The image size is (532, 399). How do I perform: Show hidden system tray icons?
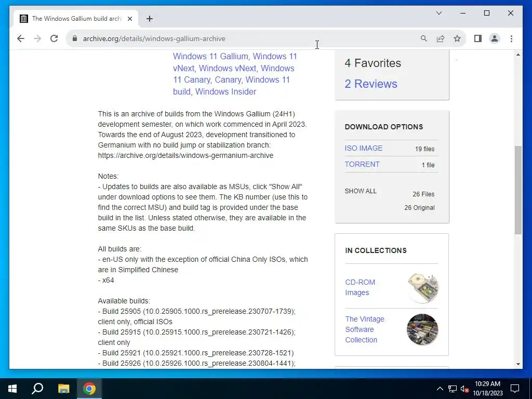[x=440, y=389]
